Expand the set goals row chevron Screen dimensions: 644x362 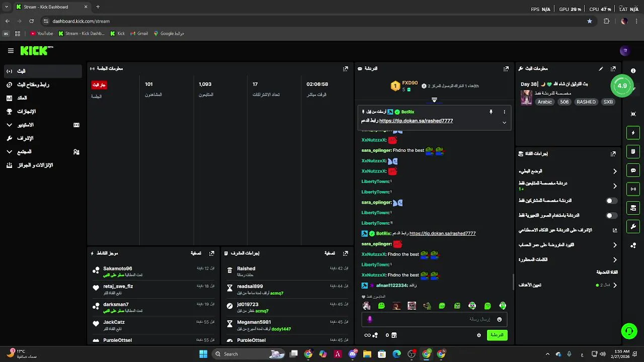615,285
